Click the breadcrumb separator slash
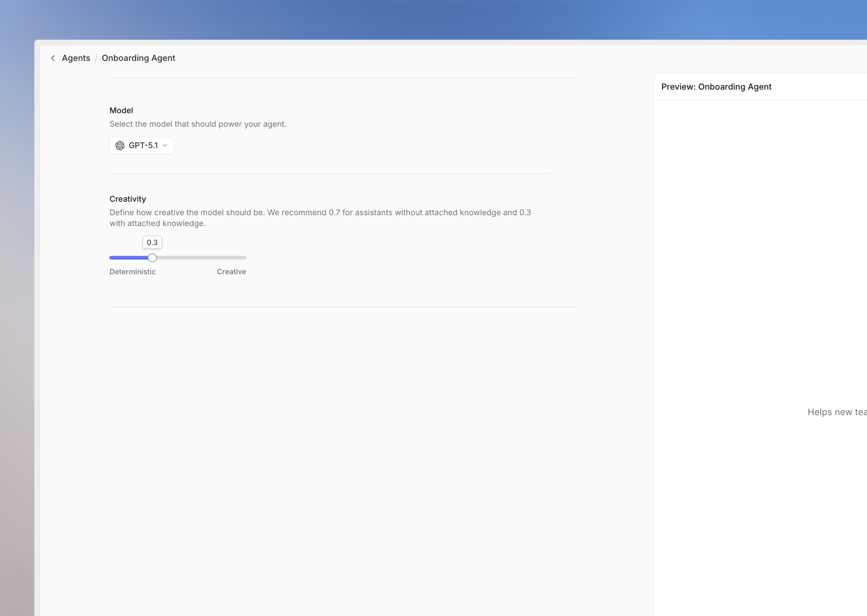 (97, 58)
